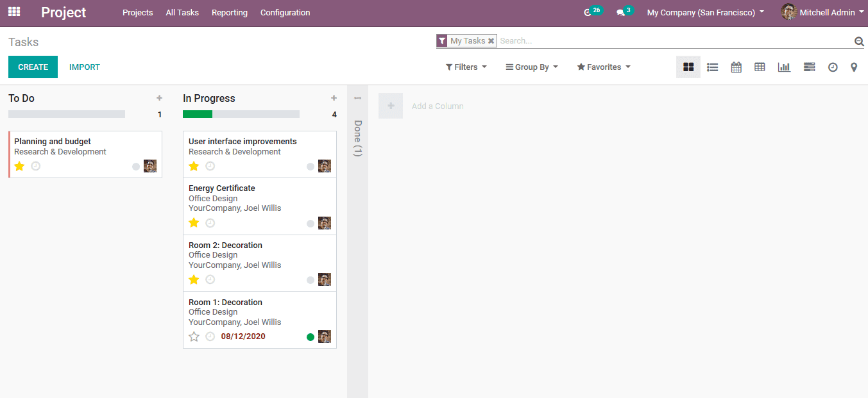Image resolution: width=868 pixels, height=398 pixels.
Task: Click the 08/12/2020 deadline date
Action: [x=243, y=336]
